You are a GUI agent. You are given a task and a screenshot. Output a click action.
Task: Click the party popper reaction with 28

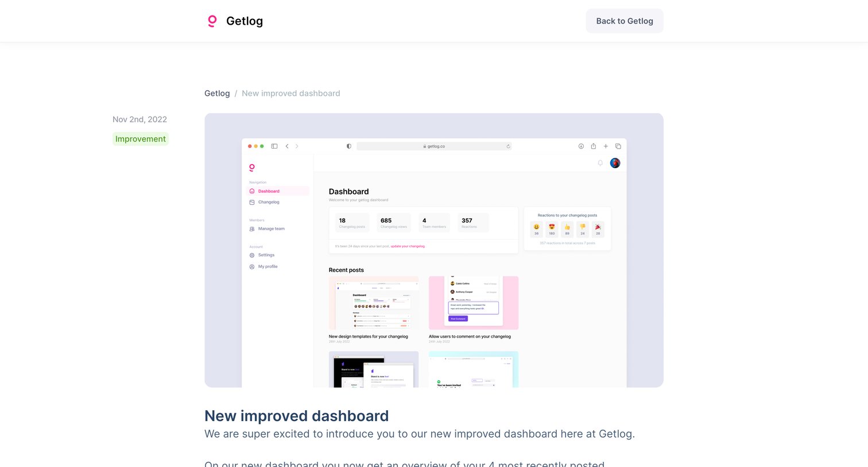[598, 229]
